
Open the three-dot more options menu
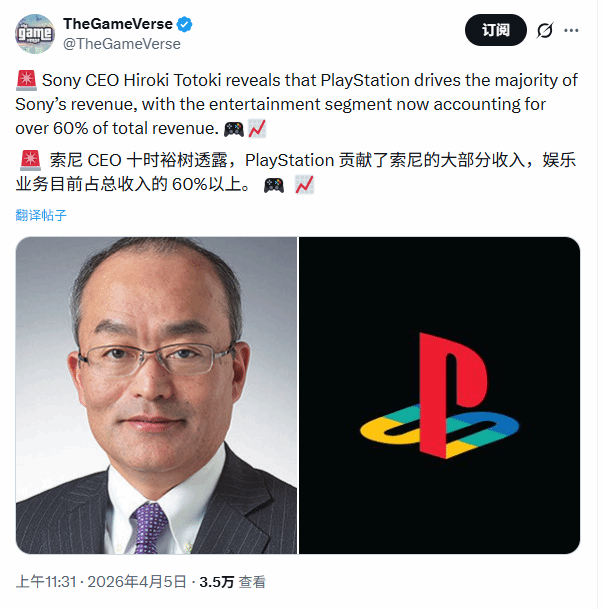click(571, 30)
